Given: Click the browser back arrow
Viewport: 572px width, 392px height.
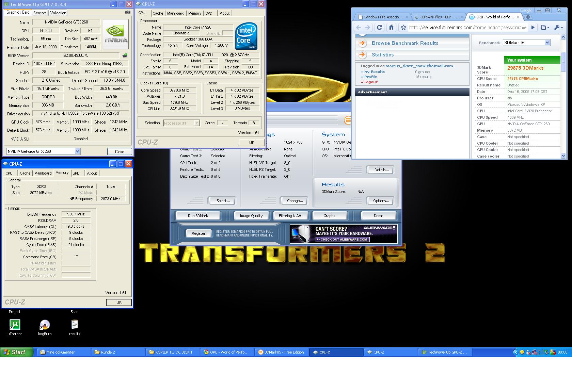Looking at the screenshot, I should click(x=358, y=28).
